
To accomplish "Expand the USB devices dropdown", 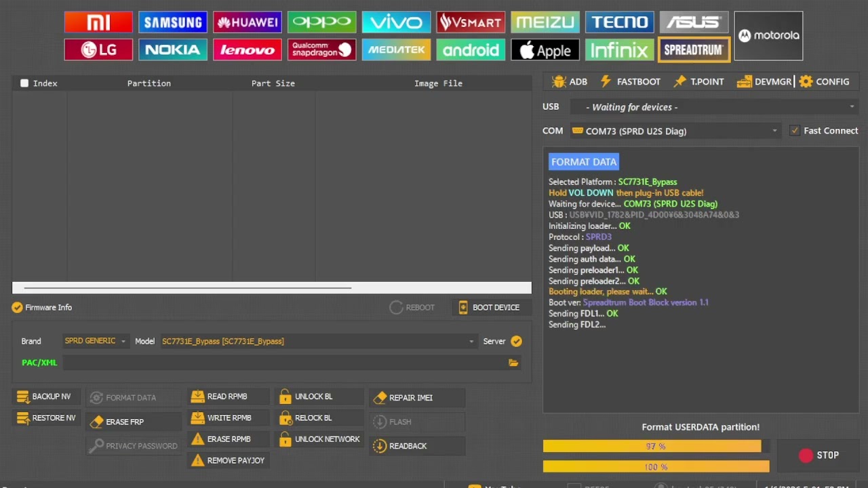I will [x=713, y=107].
